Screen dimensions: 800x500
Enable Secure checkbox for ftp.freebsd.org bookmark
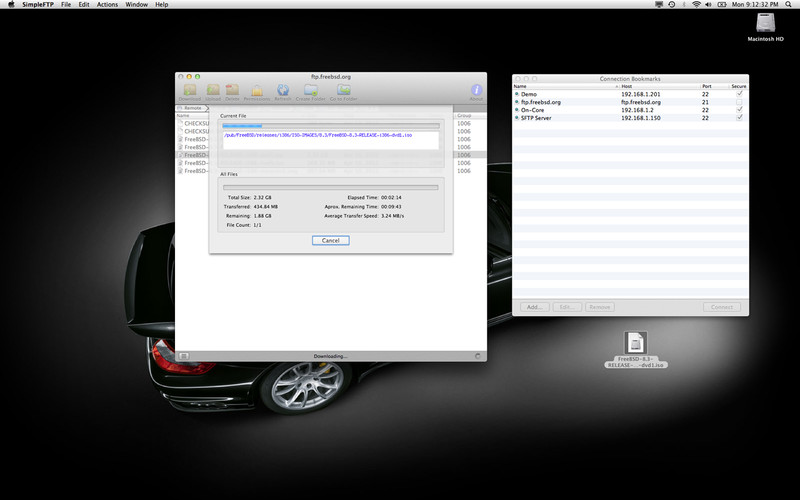pos(739,102)
